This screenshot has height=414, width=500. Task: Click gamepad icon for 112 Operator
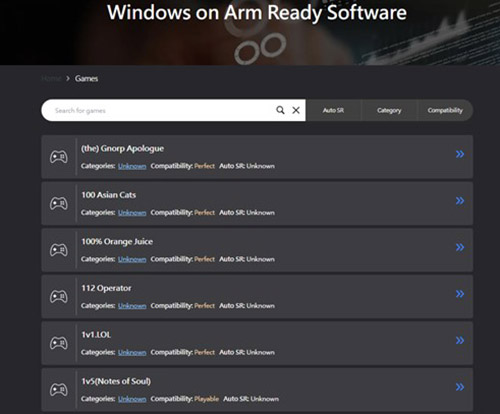[59, 296]
